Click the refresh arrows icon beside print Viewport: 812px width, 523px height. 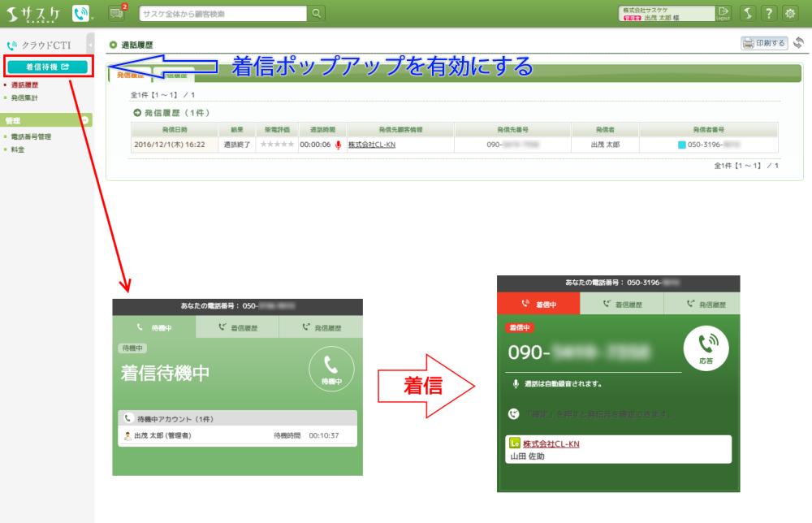(799, 43)
